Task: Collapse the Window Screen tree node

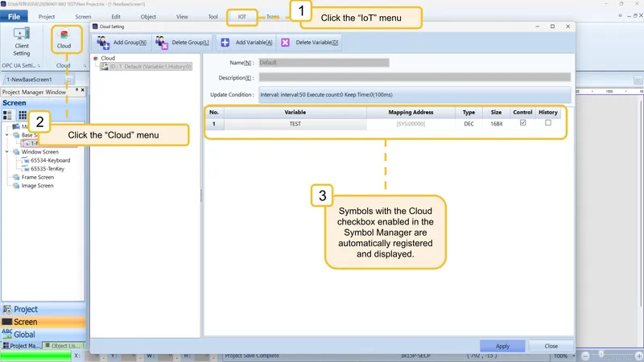Action: coord(7,151)
